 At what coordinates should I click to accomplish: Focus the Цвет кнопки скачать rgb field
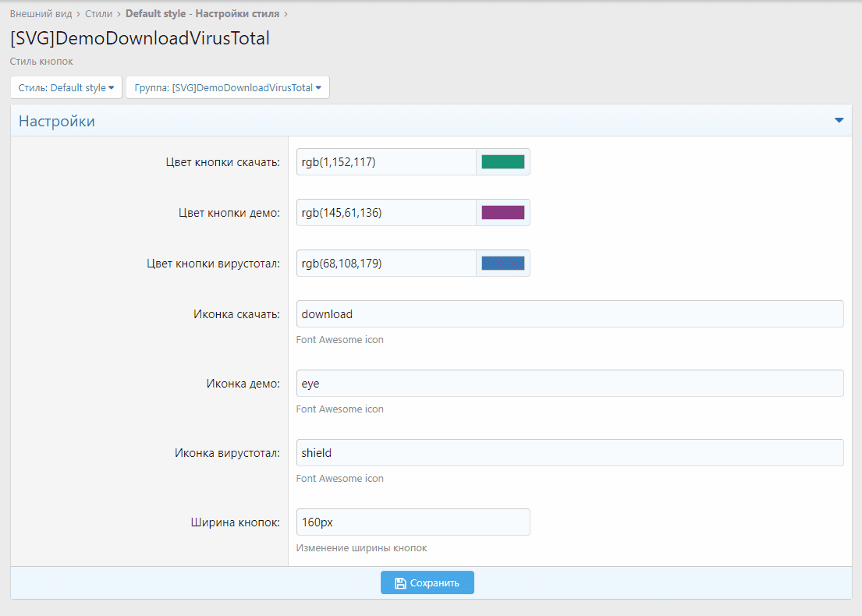click(x=386, y=162)
